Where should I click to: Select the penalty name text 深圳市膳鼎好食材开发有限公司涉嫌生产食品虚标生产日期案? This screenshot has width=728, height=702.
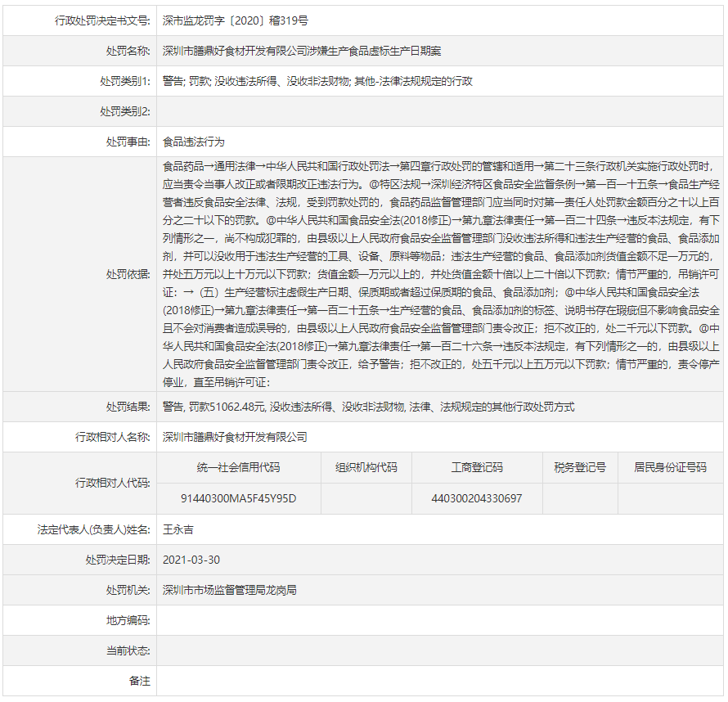[x=302, y=51]
